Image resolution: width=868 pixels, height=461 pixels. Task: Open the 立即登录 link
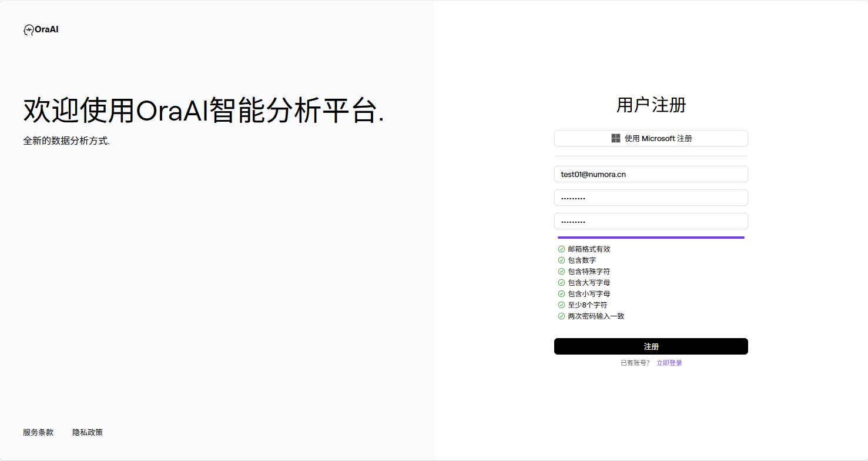click(669, 362)
